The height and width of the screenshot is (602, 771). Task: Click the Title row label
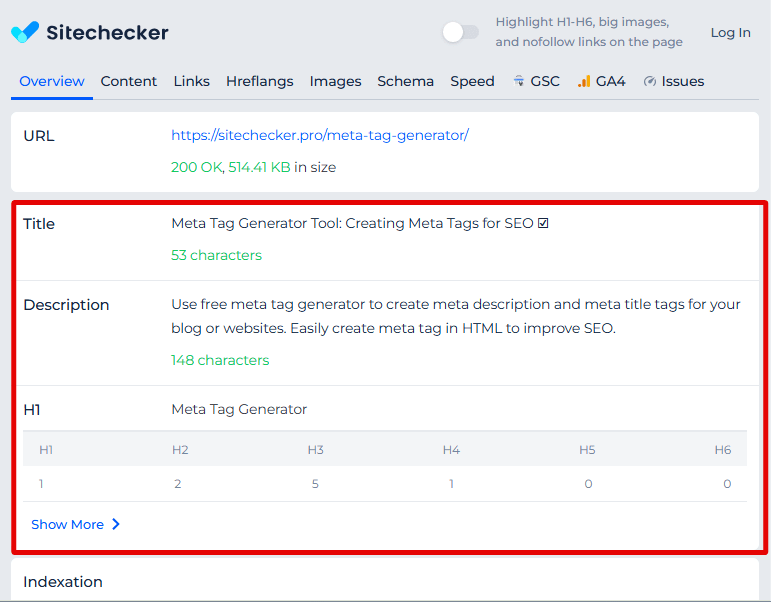pos(39,224)
